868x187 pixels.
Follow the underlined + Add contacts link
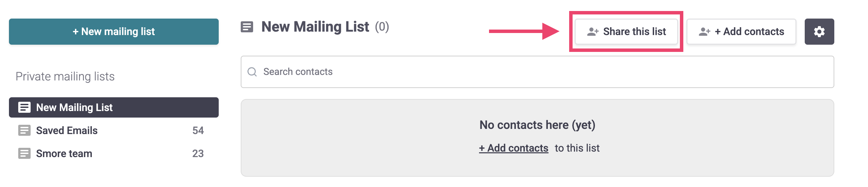513,148
